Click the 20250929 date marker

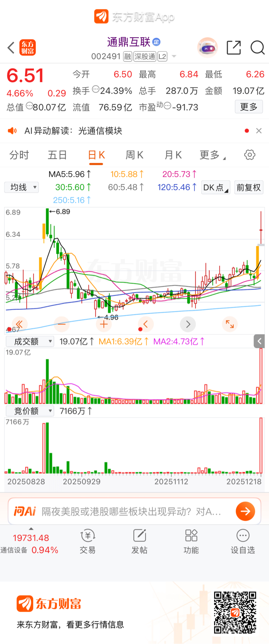pyautogui.click(x=82, y=482)
